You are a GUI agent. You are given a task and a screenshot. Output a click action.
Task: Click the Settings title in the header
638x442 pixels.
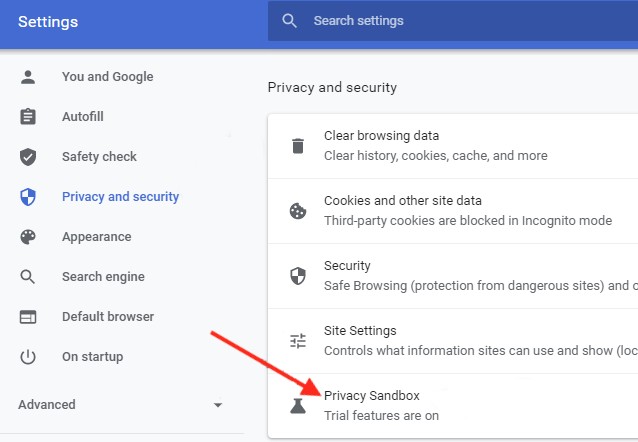tap(48, 22)
